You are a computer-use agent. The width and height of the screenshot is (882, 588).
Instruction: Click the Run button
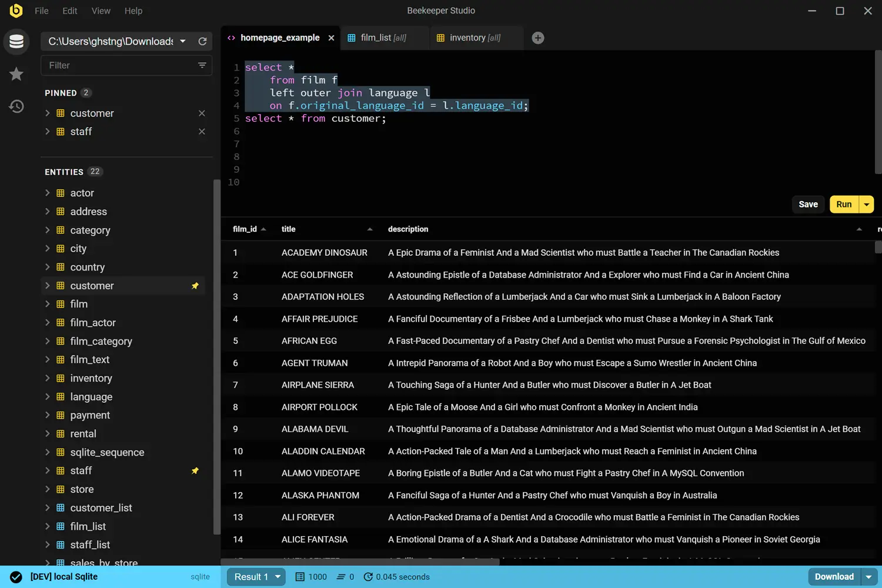click(x=843, y=204)
